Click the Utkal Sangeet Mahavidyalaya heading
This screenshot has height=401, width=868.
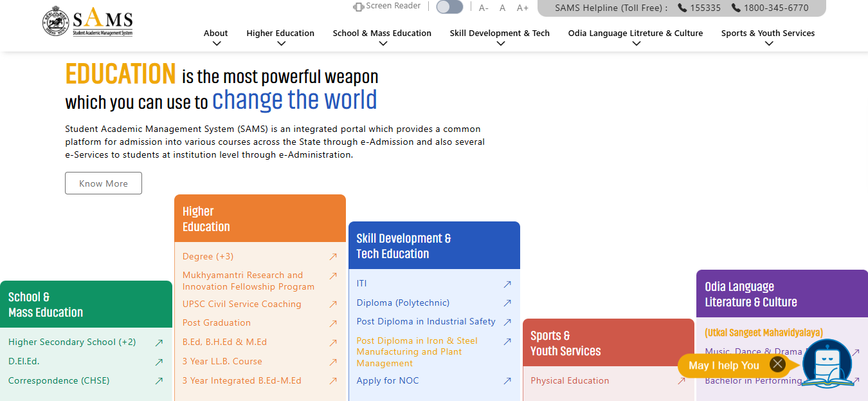coord(764,333)
